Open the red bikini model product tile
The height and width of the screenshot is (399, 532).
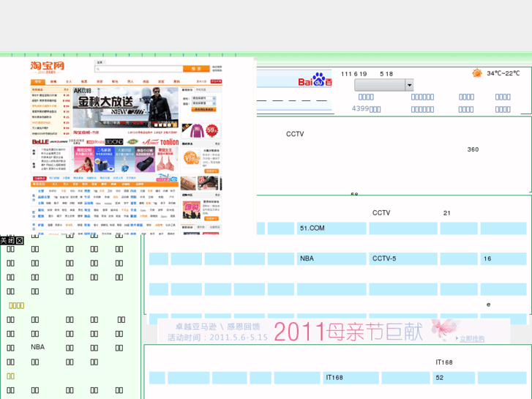tap(84, 160)
